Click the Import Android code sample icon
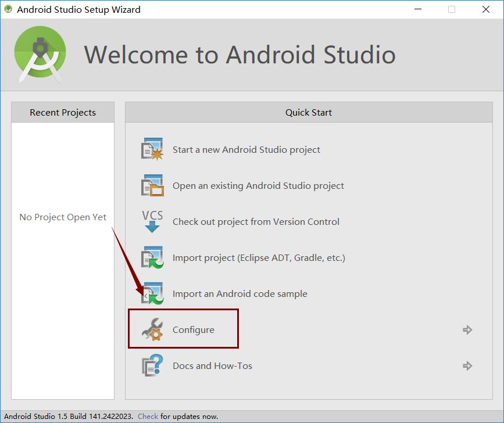Image resolution: width=504 pixels, height=423 pixels. coord(152,293)
